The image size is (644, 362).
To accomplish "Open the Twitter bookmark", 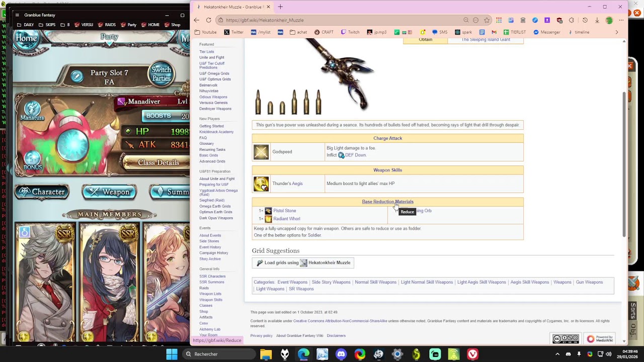I will (x=233, y=32).
